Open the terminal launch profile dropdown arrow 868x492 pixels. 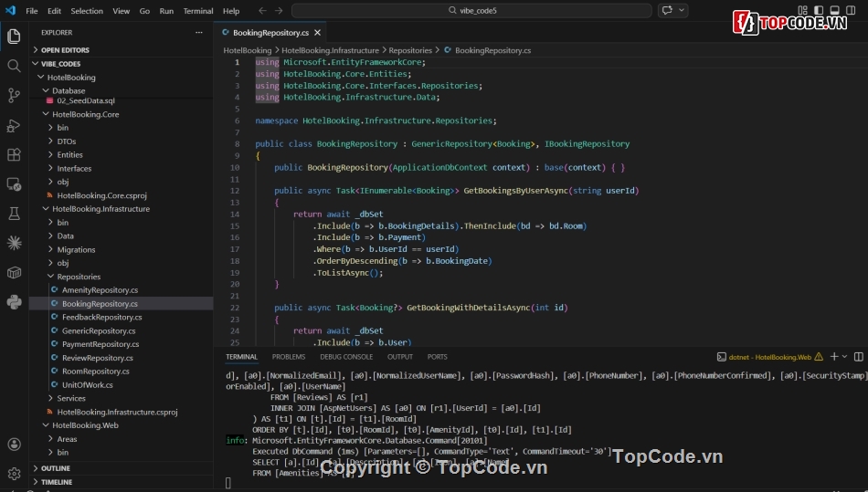tap(844, 357)
